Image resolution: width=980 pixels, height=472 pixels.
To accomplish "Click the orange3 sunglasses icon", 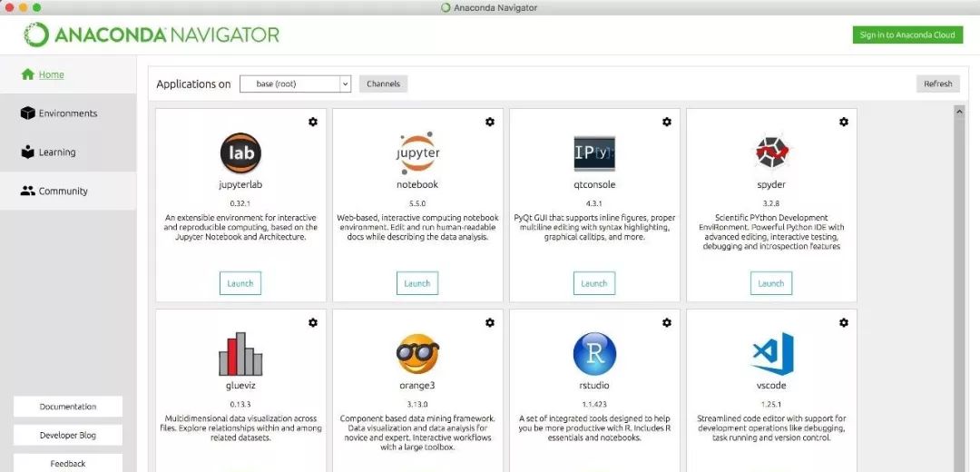I will [x=417, y=354].
